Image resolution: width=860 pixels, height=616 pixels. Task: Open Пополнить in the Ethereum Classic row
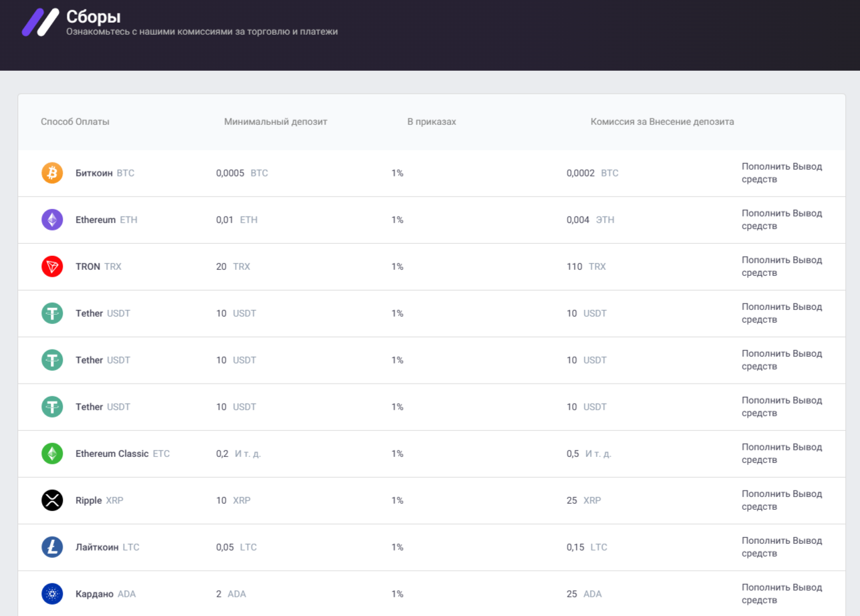point(766,447)
